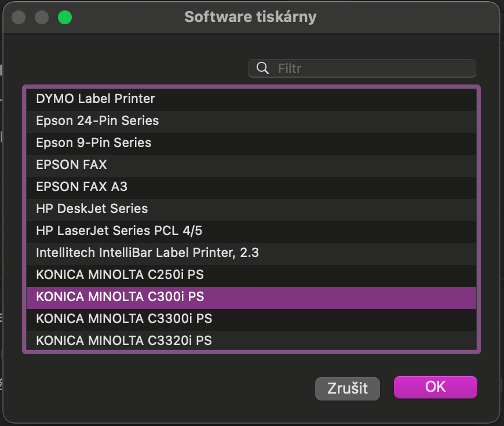
Task: Pick Intellitech IntelliBar Label Printer, 2.3
Action: pos(251,253)
